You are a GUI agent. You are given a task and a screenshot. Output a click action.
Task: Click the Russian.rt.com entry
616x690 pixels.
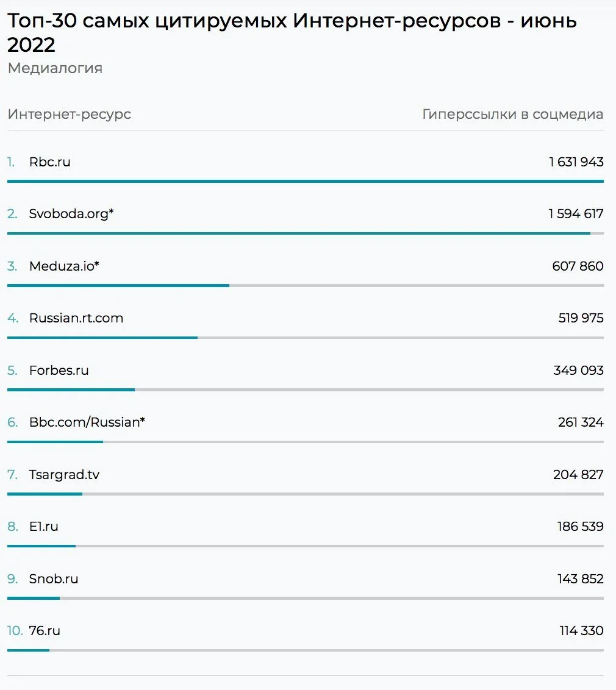coord(76,318)
